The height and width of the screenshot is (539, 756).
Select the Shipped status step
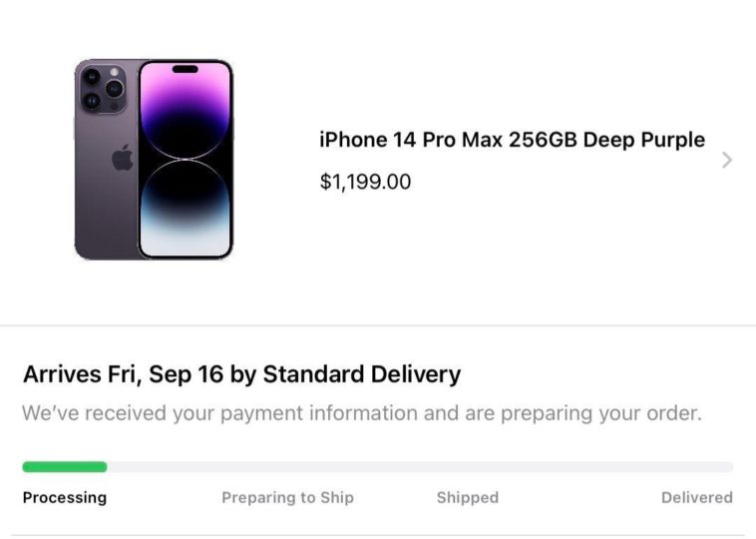click(467, 497)
